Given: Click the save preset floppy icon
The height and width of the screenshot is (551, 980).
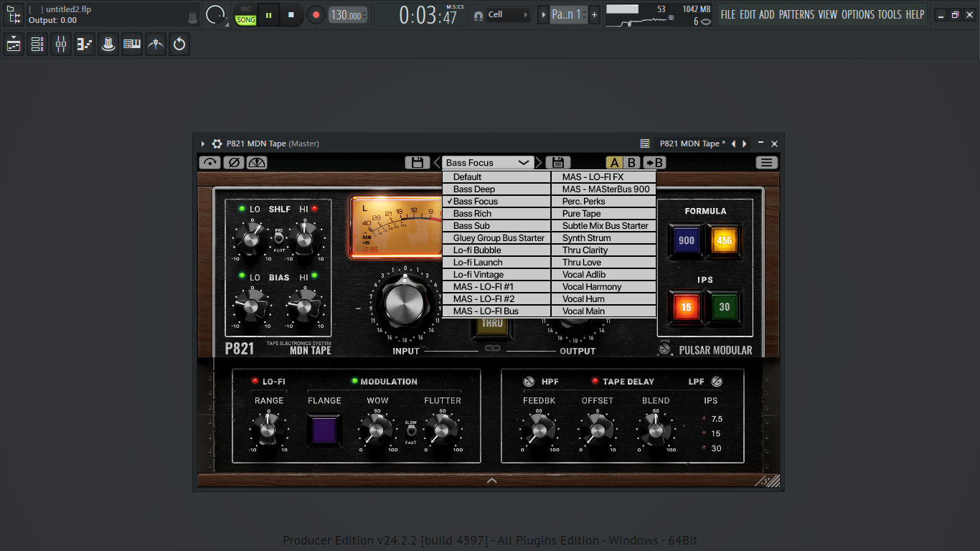Looking at the screenshot, I should point(417,163).
